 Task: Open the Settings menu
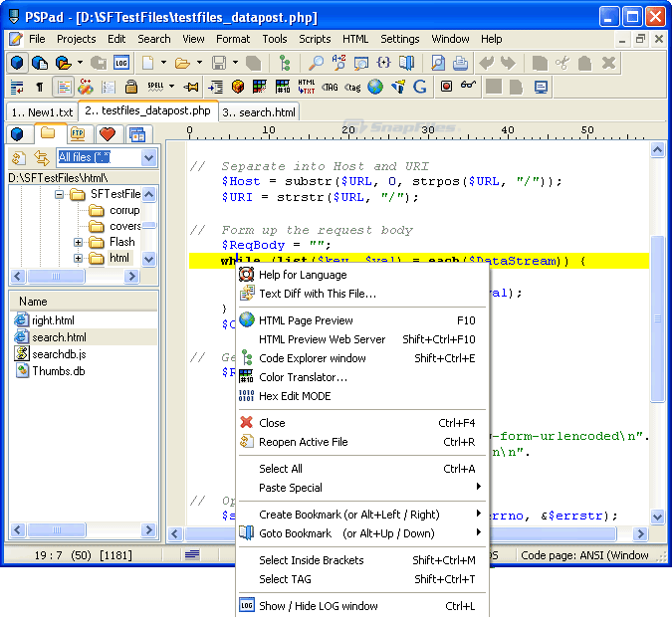(x=400, y=39)
